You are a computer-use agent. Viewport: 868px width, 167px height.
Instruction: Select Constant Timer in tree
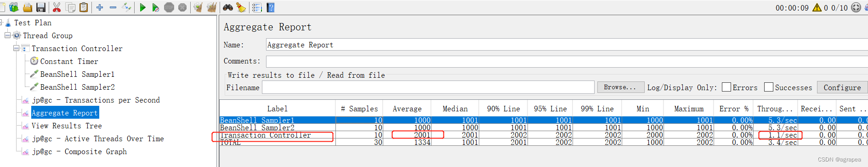pyautogui.click(x=69, y=61)
